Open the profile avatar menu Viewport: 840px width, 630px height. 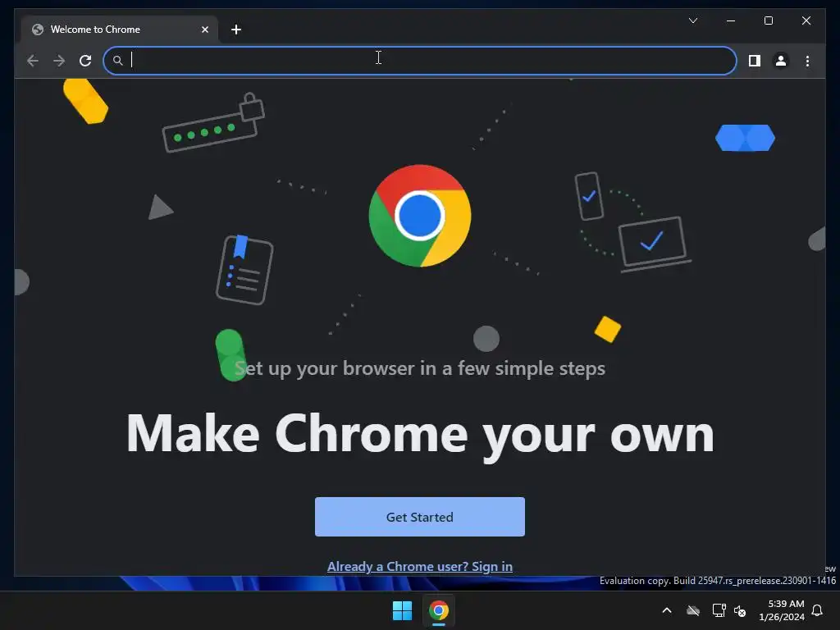781,61
